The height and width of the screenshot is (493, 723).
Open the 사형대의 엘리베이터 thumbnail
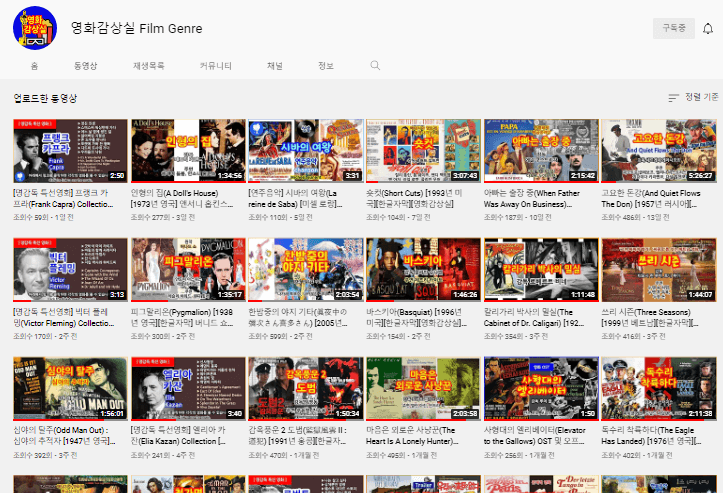[x=541, y=388]
